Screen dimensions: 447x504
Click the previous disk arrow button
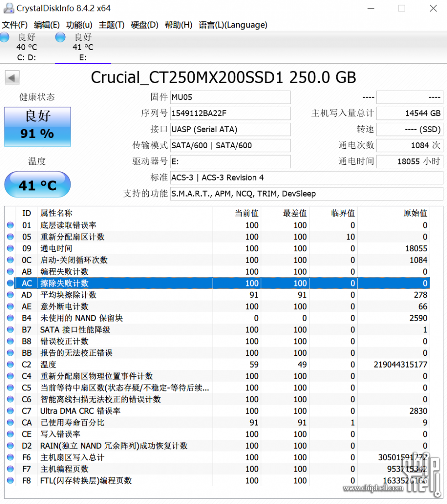tap(12, 78)
